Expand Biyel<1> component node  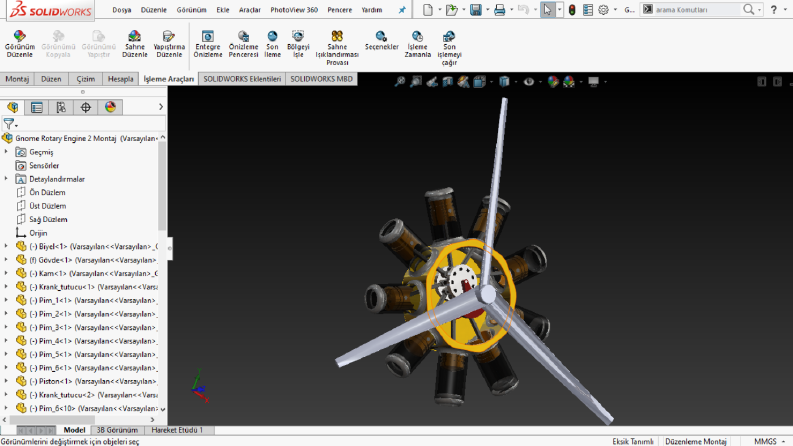(6, 246)
